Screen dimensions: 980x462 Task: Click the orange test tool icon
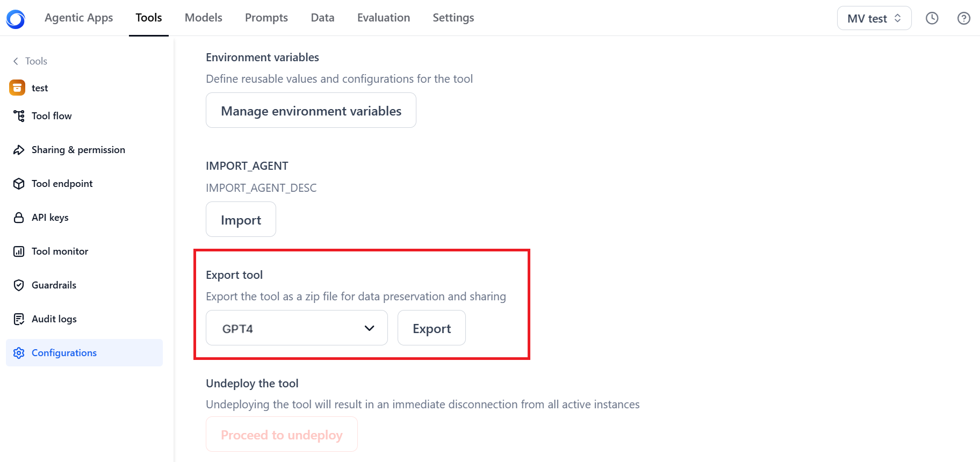tap(17, 88)
